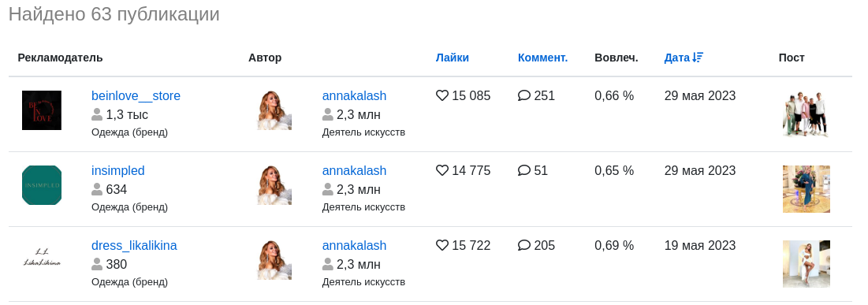Click the heart icon beside 15 085 likes
Viewport: 868px width, 305px height.
tap(441, 96)
